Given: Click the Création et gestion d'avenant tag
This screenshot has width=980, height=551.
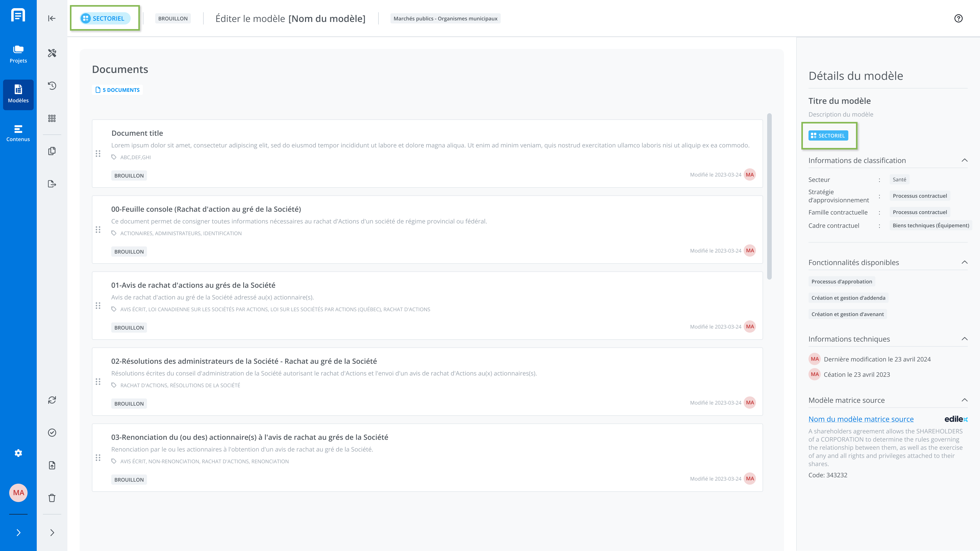Looking at the screenshot, I should (x=847, y=314).
